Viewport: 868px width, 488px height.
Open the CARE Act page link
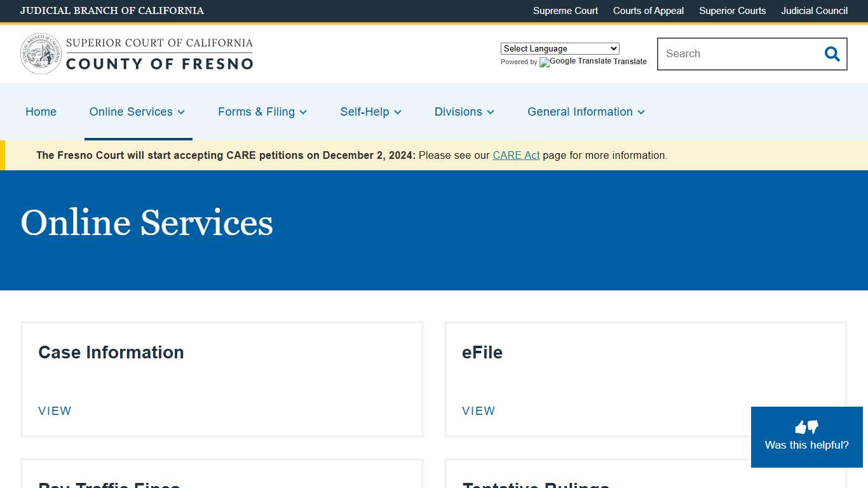pyautogui.click(x=516, y=155)
